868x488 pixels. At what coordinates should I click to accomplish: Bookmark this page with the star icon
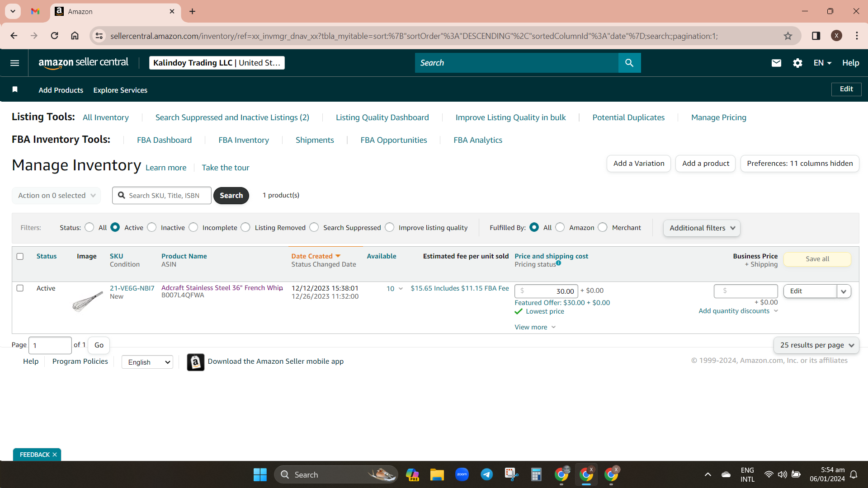click(788, 36)
